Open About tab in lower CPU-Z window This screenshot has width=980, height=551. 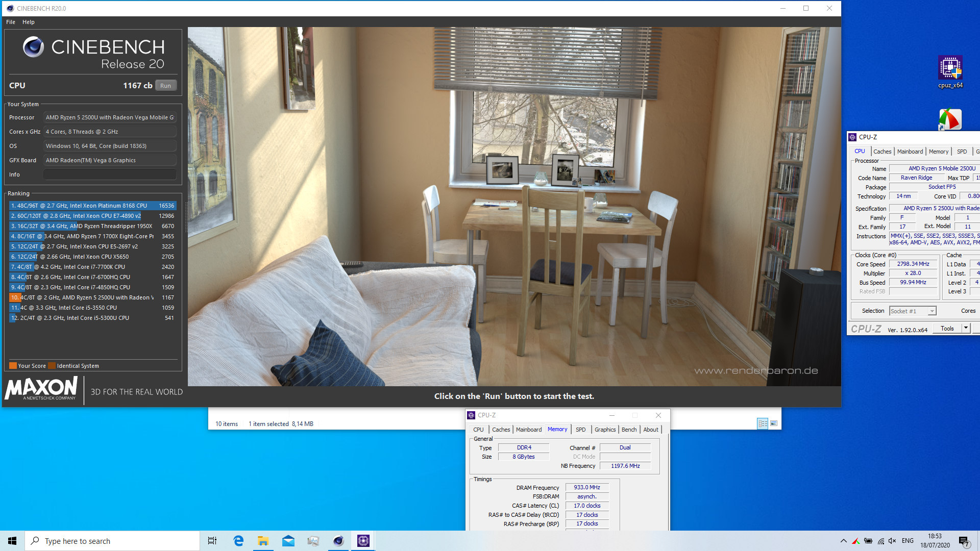click(650, 430)
